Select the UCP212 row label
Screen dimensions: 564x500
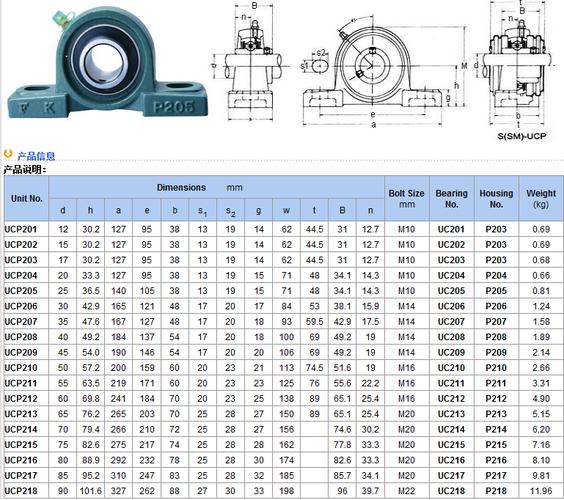21,399
